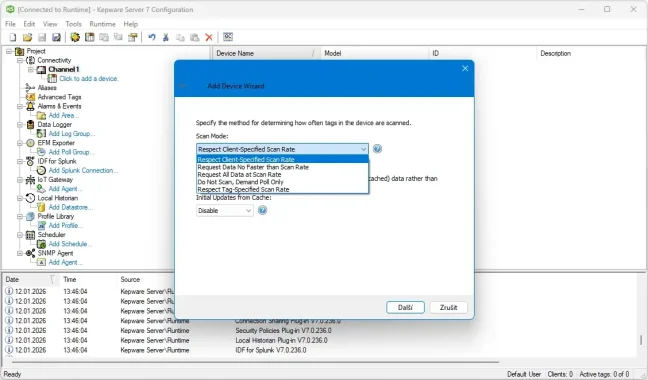The width and height of the screenshot is (648, 380).
Task: Click the Add Splunk Connection link
Action: (x=83, y=170)
